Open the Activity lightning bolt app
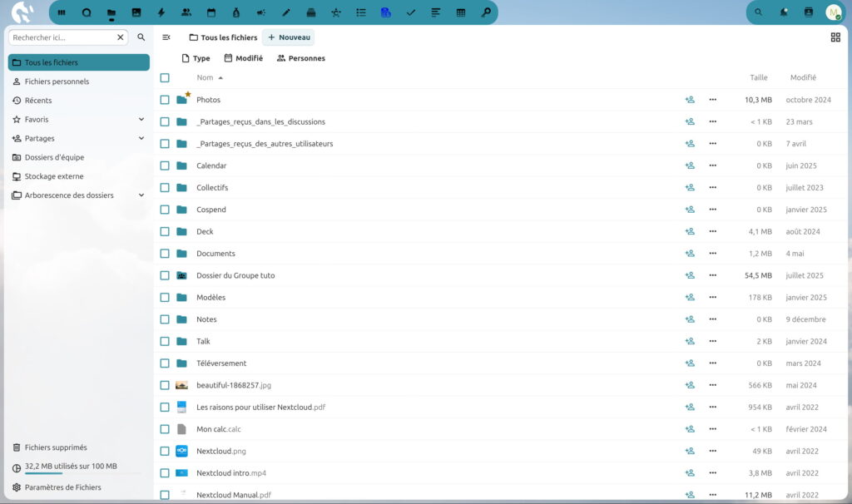The image size is (852, 504). point(161,12)
